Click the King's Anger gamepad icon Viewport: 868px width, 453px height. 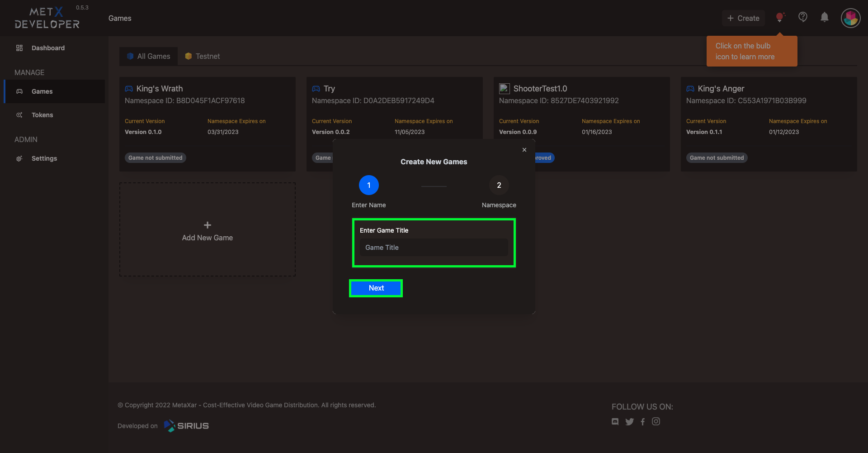coord(690,89)
